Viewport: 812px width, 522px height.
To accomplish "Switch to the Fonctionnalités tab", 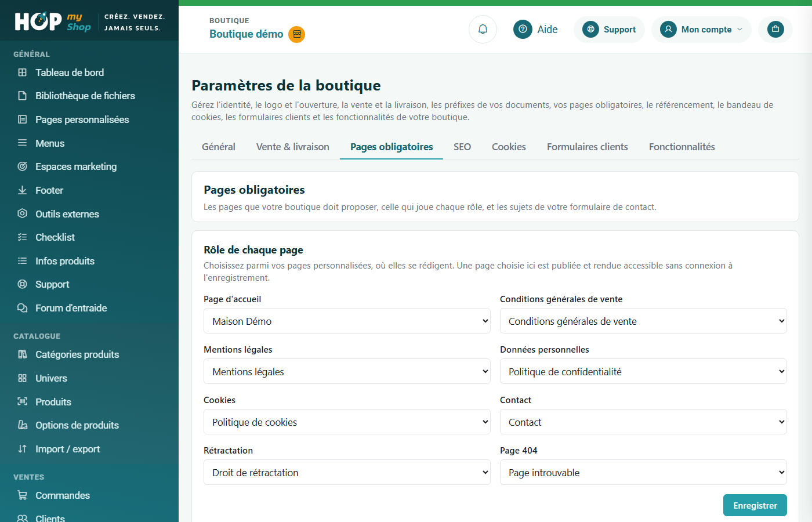I will 682,147.
